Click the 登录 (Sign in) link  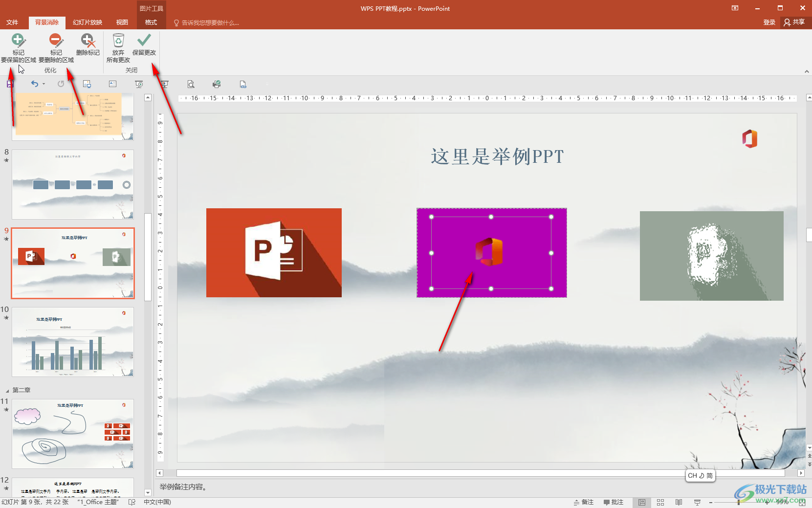769,22
